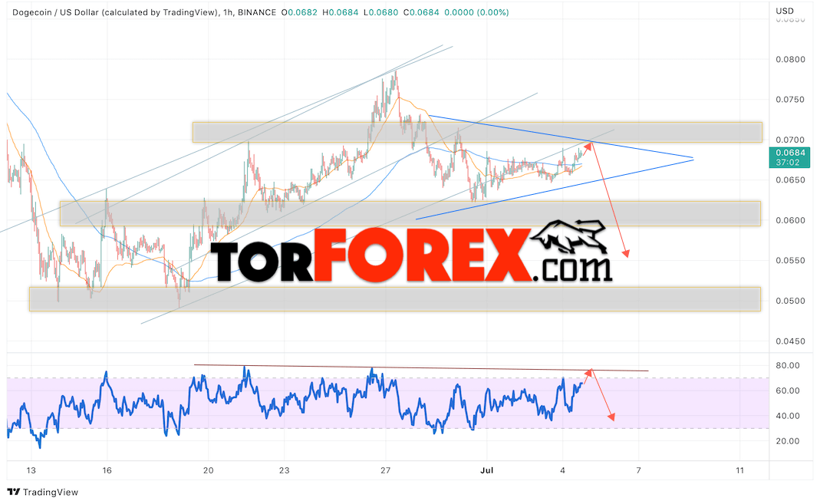Click the 0.0600 price axis label
The height and width of the screenshot is (504, 820).
790,221
